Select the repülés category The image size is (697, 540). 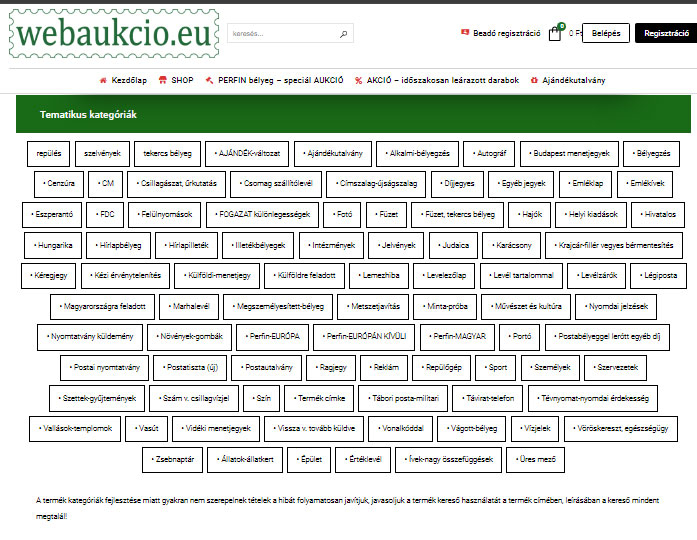pos(48,154)
